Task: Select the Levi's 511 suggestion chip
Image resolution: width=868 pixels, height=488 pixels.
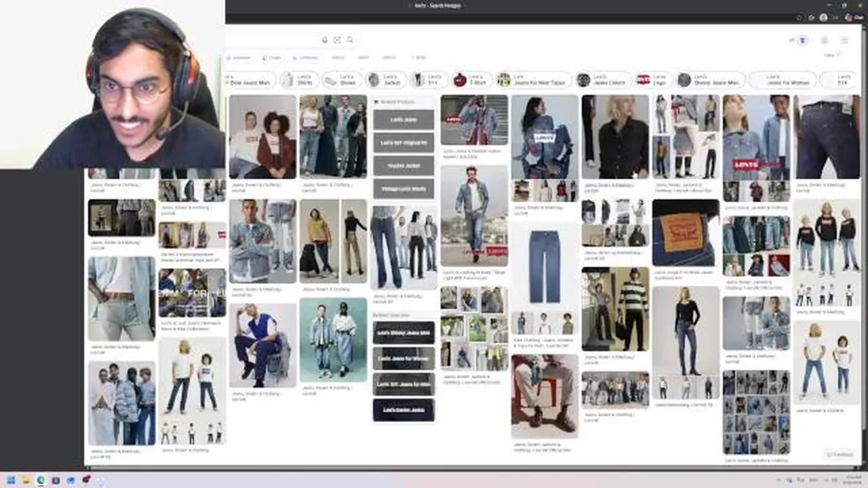Action: [428, 80]
